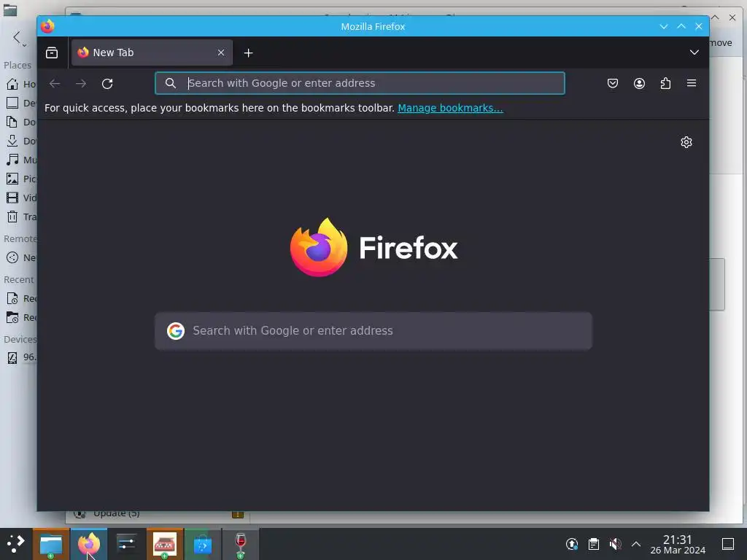Personalize new tab with gear icon

coord(686,142)
